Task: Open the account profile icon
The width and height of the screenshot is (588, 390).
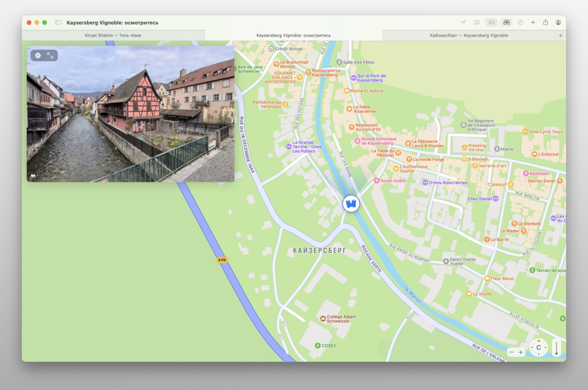Action: [558, 22]
